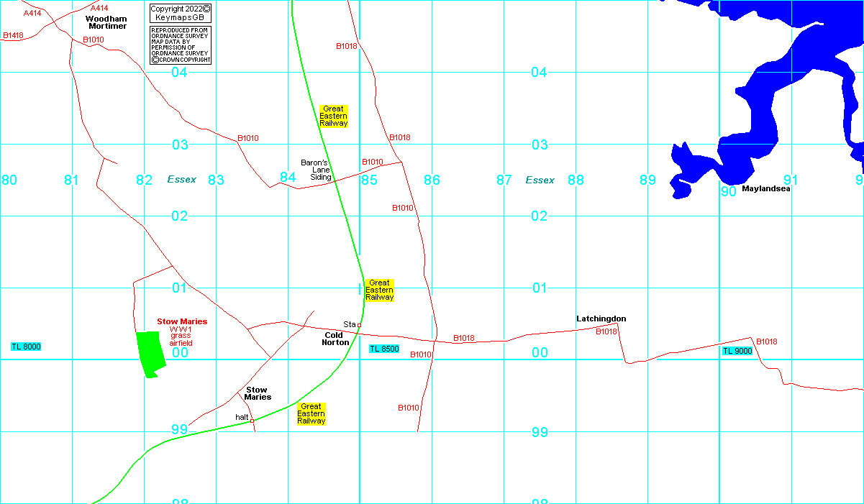Image resolution: width=864 pixels, height=504 pixels.
Task: Click the Maylandsea place name
Action: [766, 189]
